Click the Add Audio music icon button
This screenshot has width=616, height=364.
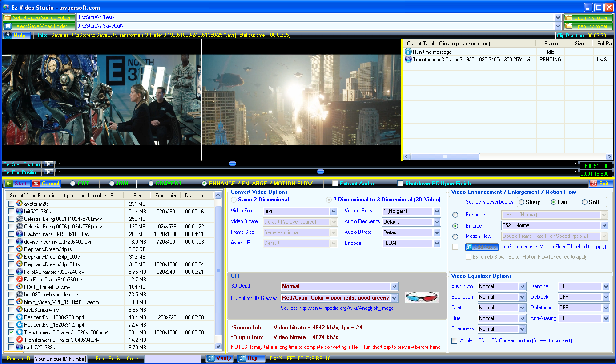482,247
